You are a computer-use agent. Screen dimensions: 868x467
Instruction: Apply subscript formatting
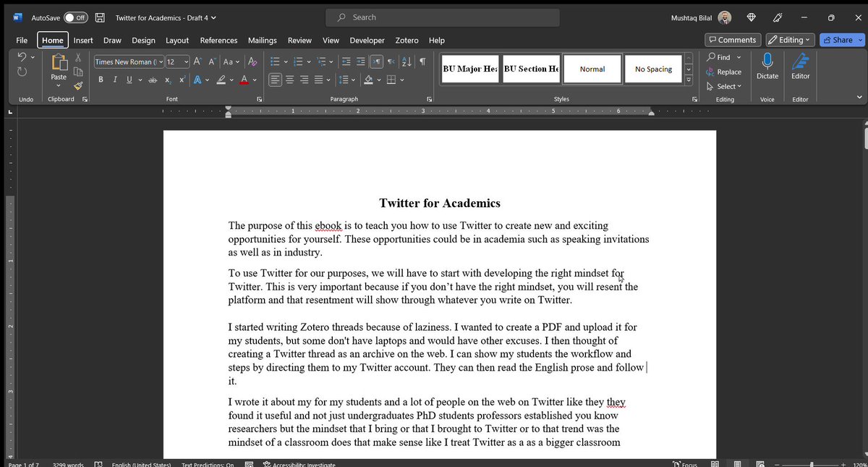pos(168,80)
